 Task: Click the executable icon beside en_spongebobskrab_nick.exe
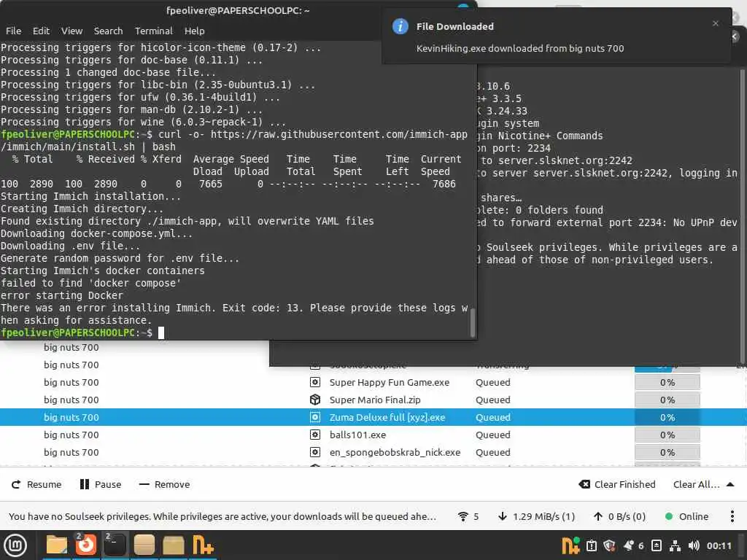tap(315, 452)
